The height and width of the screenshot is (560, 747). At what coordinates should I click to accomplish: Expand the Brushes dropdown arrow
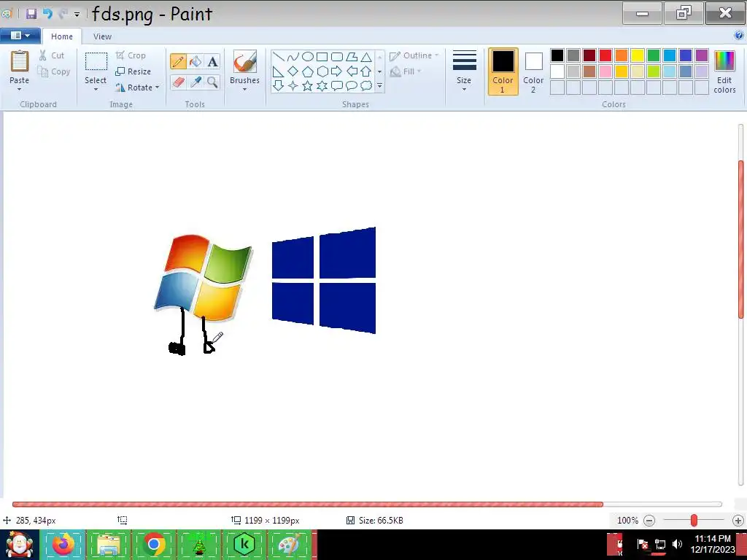[245, 90]
